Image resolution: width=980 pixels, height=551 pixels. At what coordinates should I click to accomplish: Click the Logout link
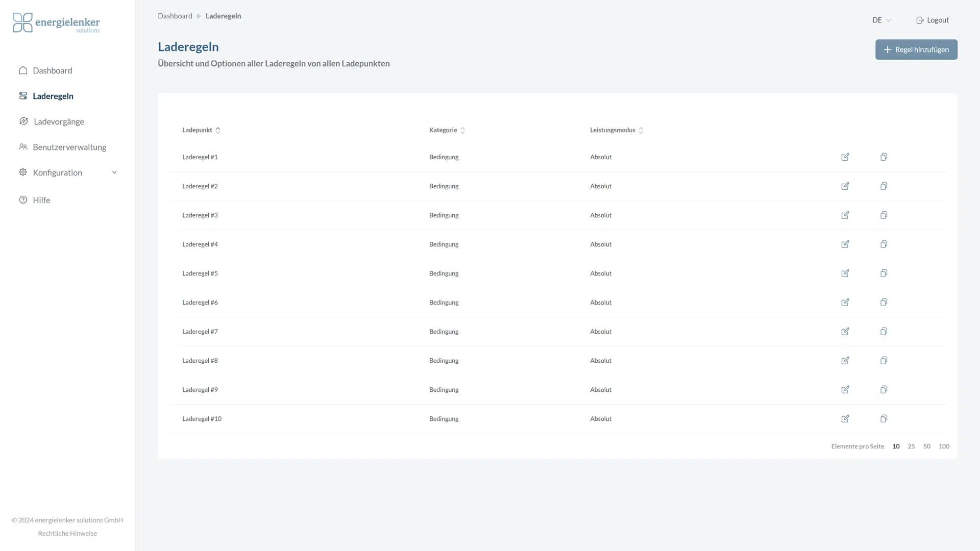coord(933,20)
